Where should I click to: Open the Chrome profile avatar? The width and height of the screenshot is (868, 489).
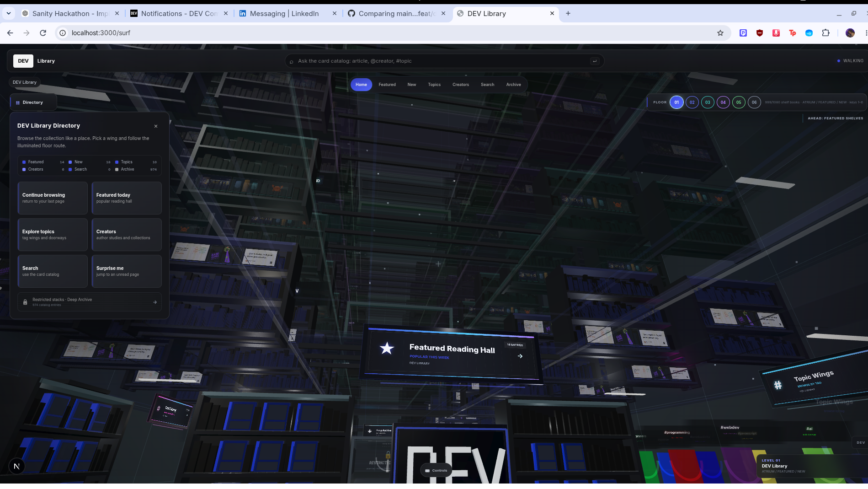point(850,33)
